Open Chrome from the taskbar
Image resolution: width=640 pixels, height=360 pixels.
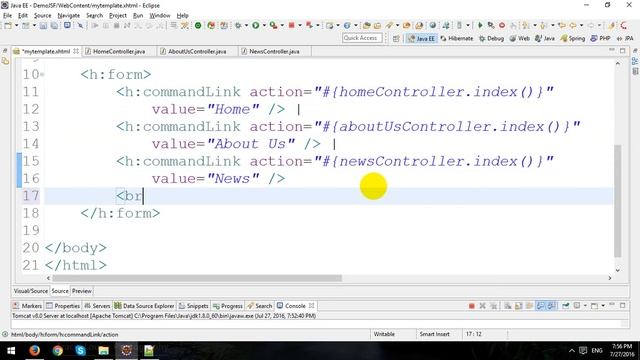click(x=57, y=351)
